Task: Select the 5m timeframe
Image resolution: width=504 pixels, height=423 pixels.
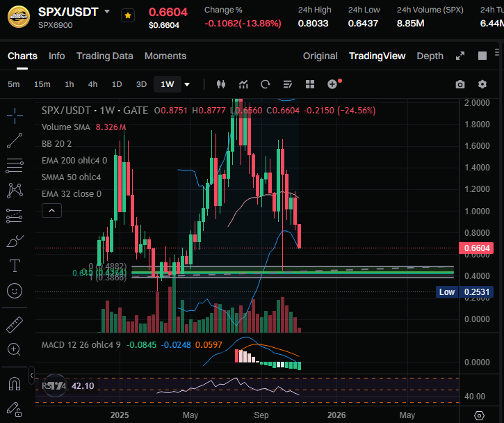Action: (13, 84)
